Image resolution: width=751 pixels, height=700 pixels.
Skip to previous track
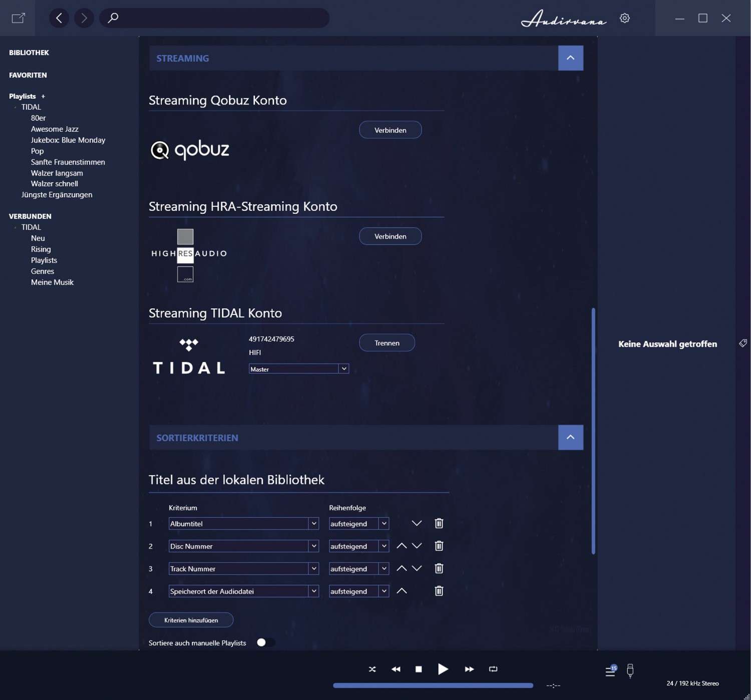(396, 669)
